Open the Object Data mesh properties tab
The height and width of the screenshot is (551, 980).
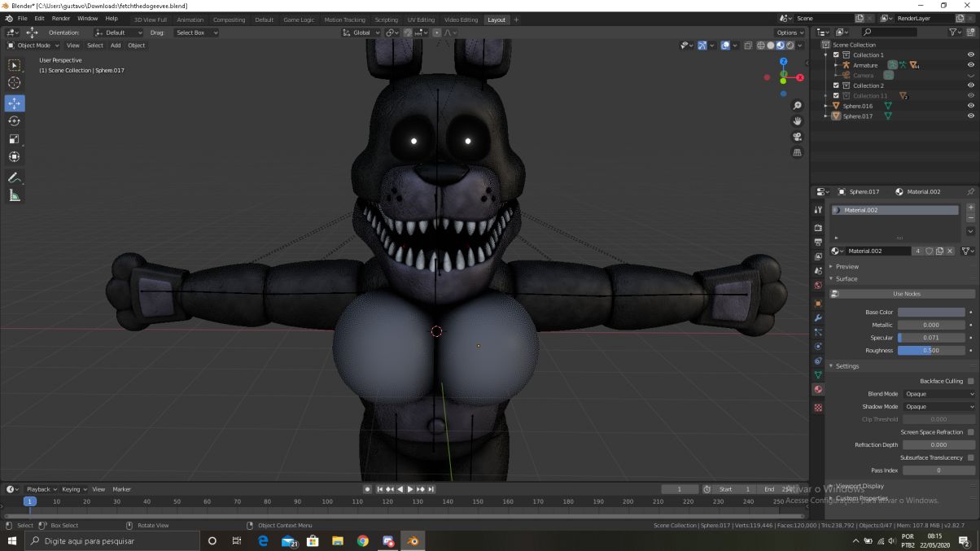click(x=818, y=375)
